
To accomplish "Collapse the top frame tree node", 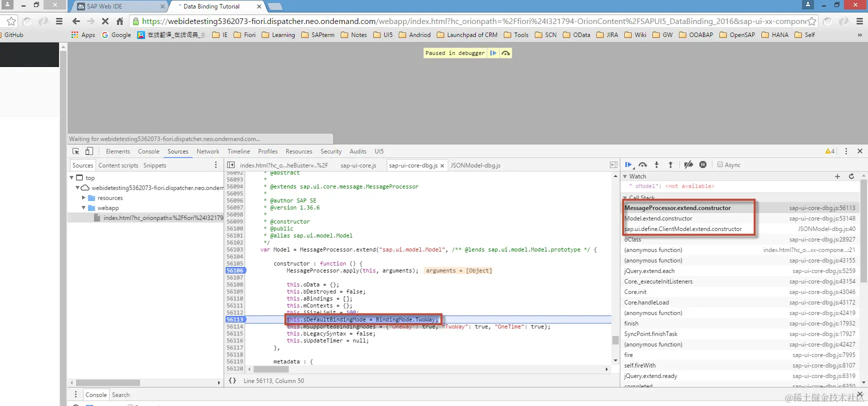I will (72, 177).
